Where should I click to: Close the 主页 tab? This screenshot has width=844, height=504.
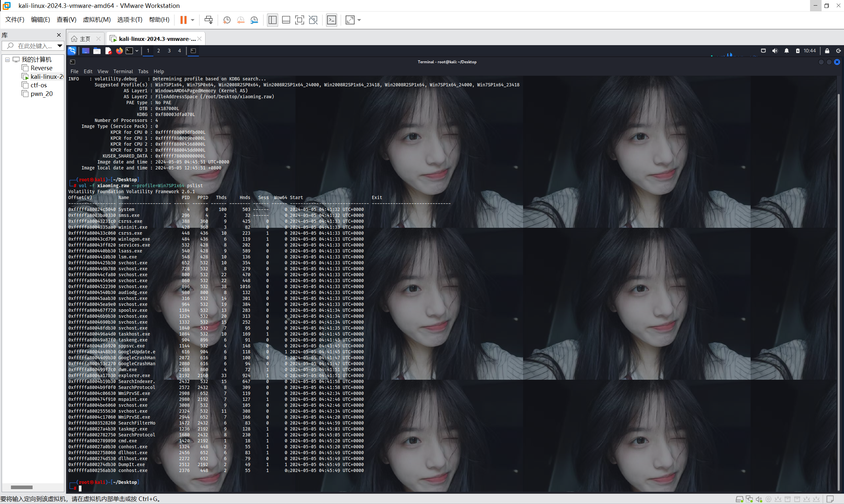pyautogui.click(x=98, y=39)
